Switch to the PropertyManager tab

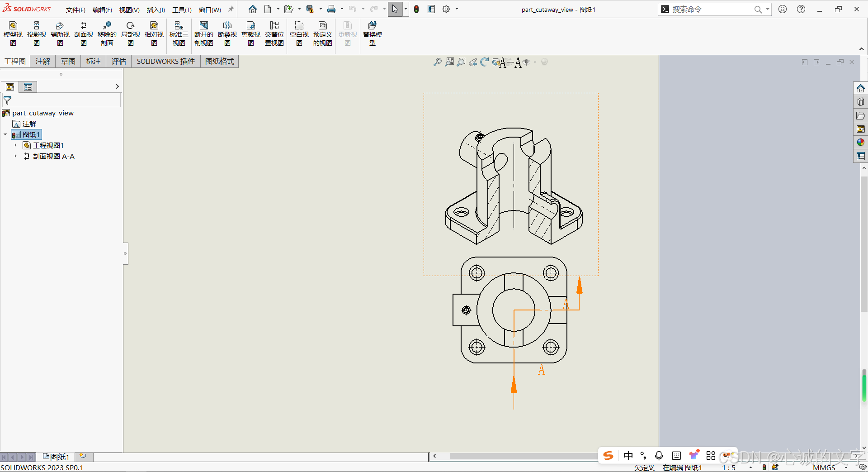[x=28, y=87]
